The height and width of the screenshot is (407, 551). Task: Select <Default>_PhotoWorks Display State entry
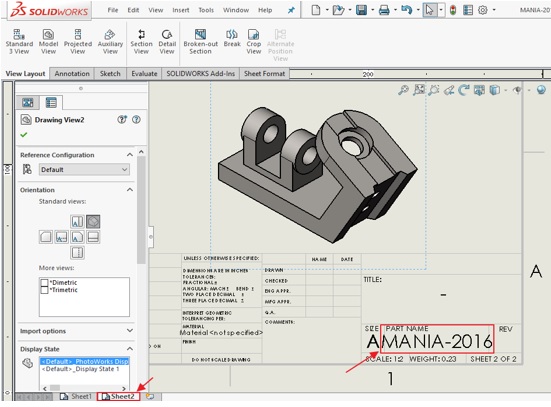tap(84, 361)
